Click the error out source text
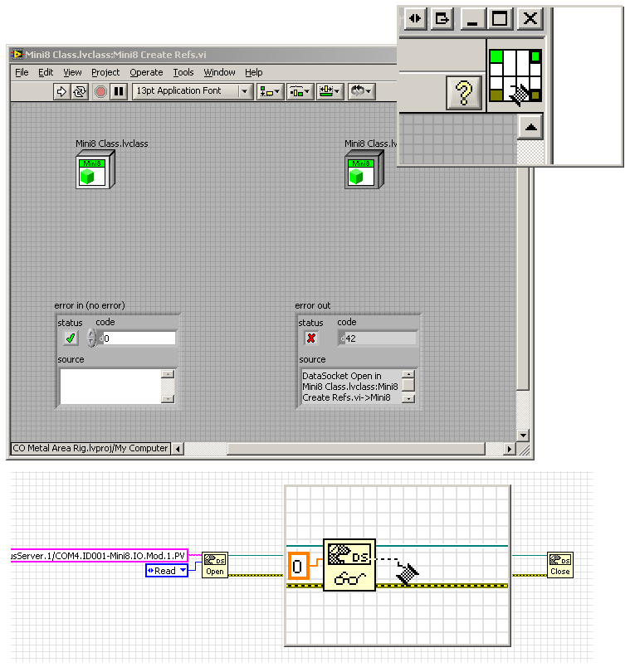 350,387
